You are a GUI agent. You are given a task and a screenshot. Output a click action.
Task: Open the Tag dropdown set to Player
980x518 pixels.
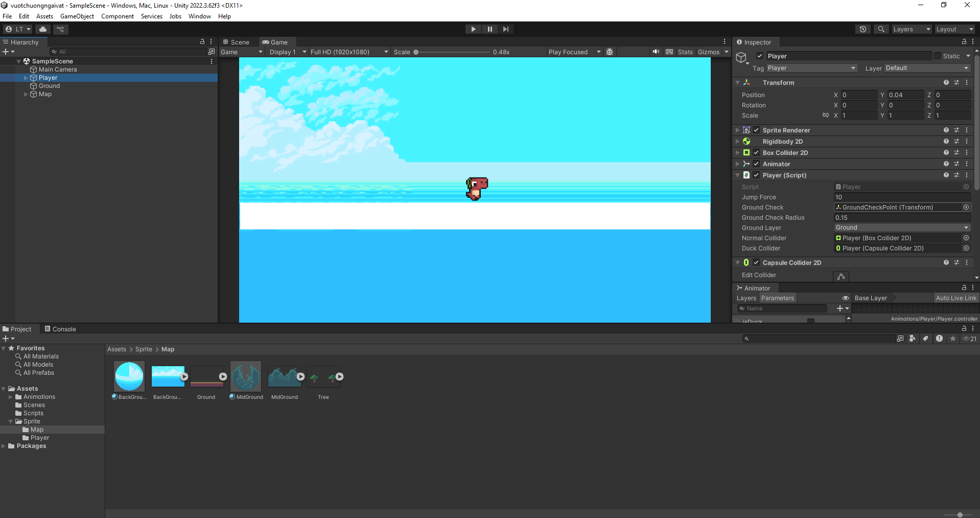pos(811,68)
